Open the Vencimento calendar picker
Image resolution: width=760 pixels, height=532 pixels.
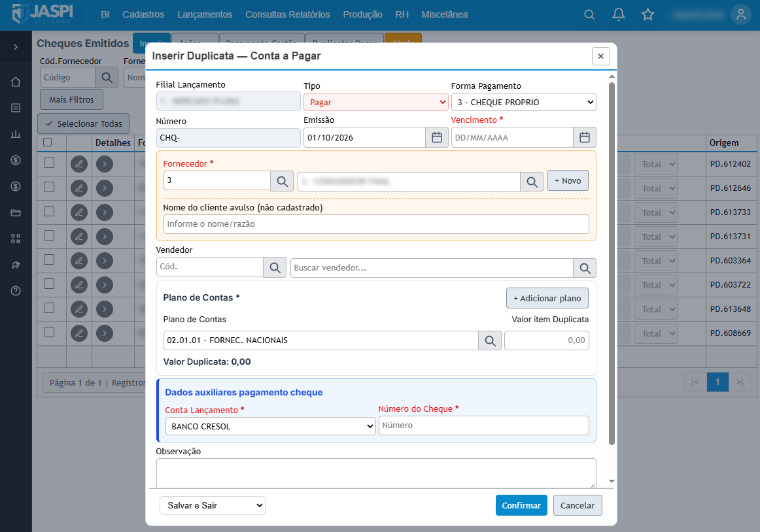pyautogui.click(x=585, y=138)
